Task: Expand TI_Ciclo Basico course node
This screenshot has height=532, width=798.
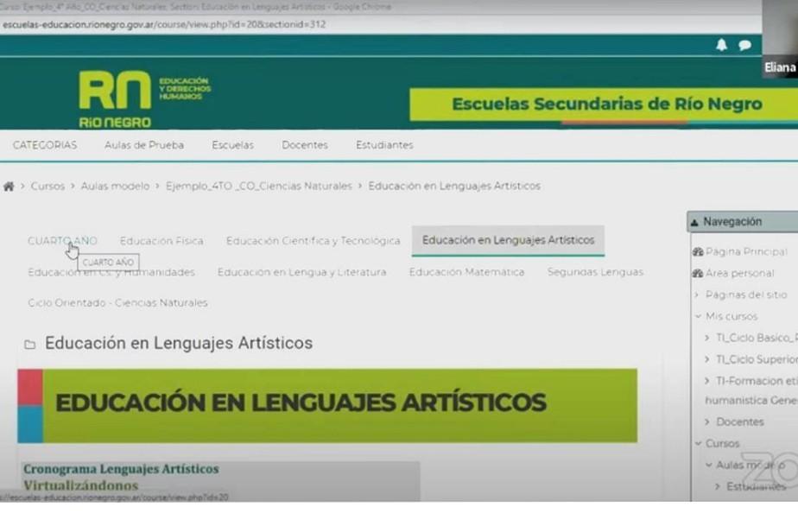Action: tap(708, 339)
